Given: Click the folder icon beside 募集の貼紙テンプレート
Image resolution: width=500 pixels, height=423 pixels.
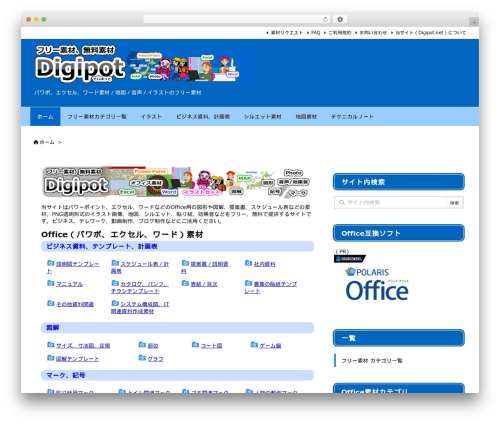Looking at the screenshot, I should pyautogui.click(x=248, y=283).
